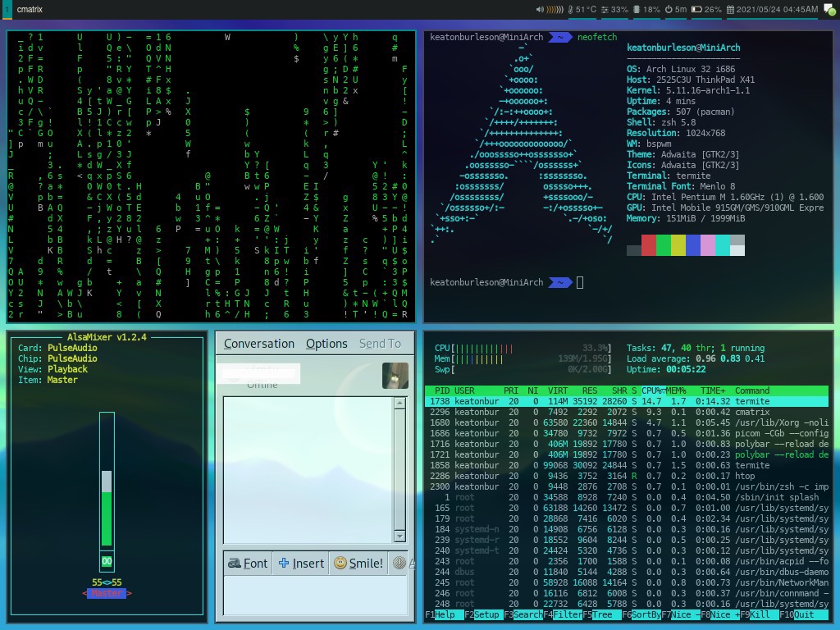Screen dimensions: 840x630
Task: Open the Send To menu
Action: 380,344
